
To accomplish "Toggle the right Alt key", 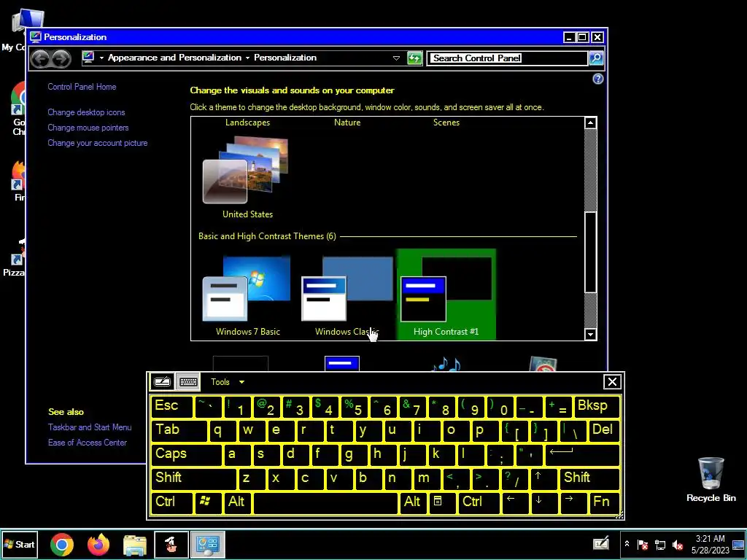I will click(413, 502).
